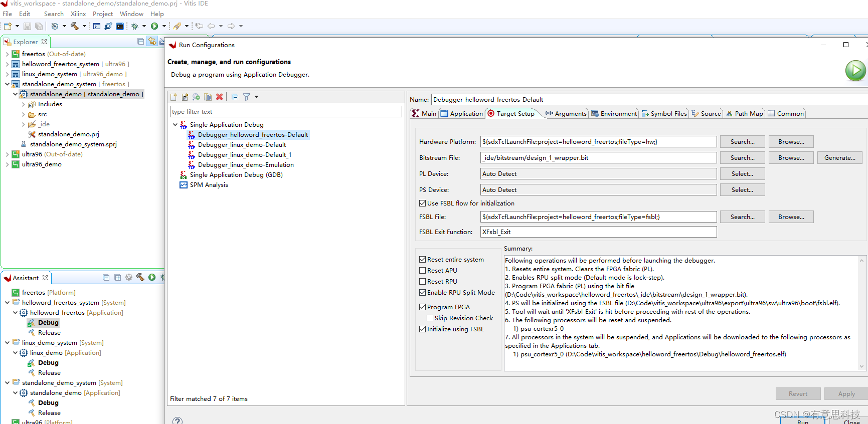
Task: Click the hammer build icon in Assistant panel
Action: (140, 277)
